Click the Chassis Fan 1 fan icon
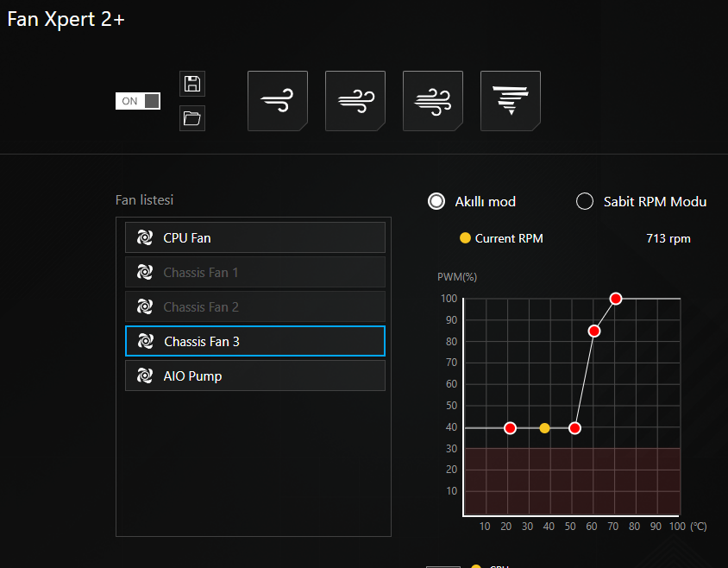Viewport: 728px width, 568px height. click(x=144, y=272)
